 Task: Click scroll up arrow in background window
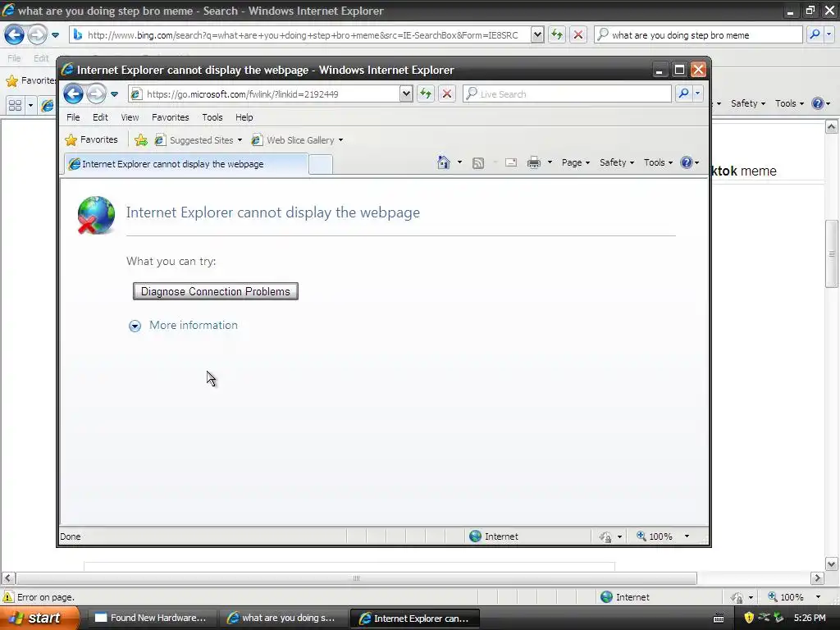[x=832, y=127]
